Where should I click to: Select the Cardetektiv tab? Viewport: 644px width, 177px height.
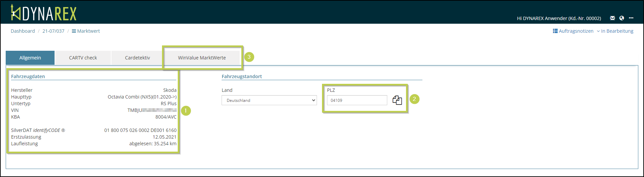[137, 58]
